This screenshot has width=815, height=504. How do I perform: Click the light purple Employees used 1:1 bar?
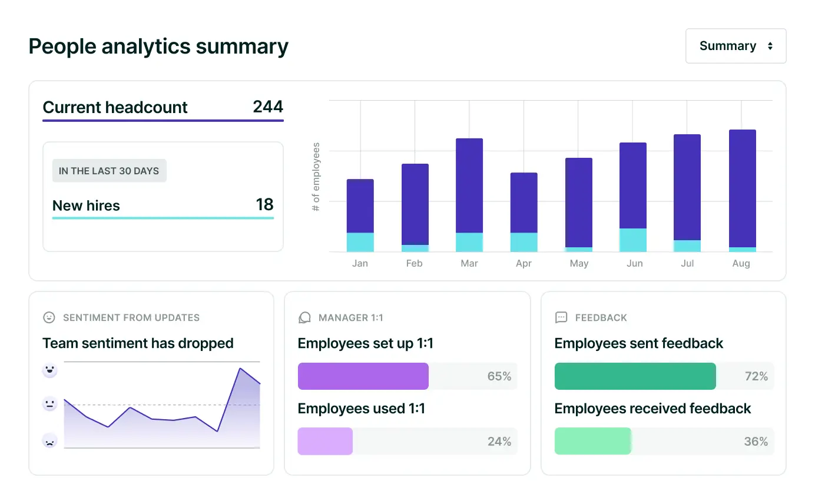tap(325, 442)
